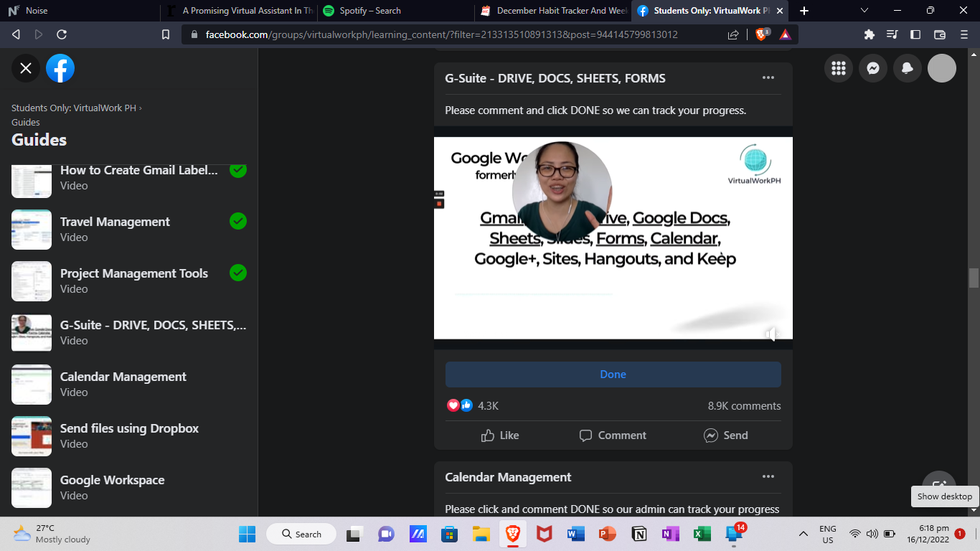Click the Send files using Dropbox thumbnail

[32, 436]
